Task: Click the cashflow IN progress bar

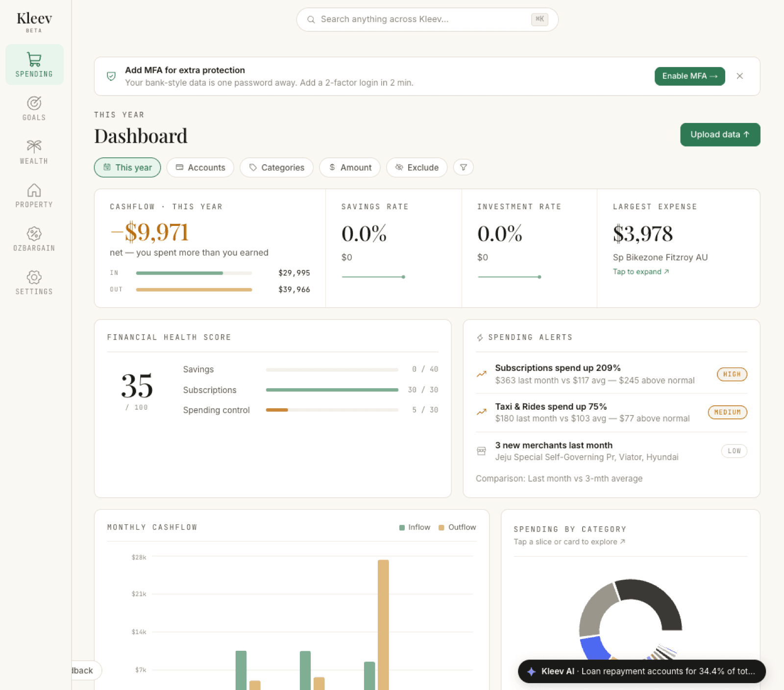Action: pos(194,273)
